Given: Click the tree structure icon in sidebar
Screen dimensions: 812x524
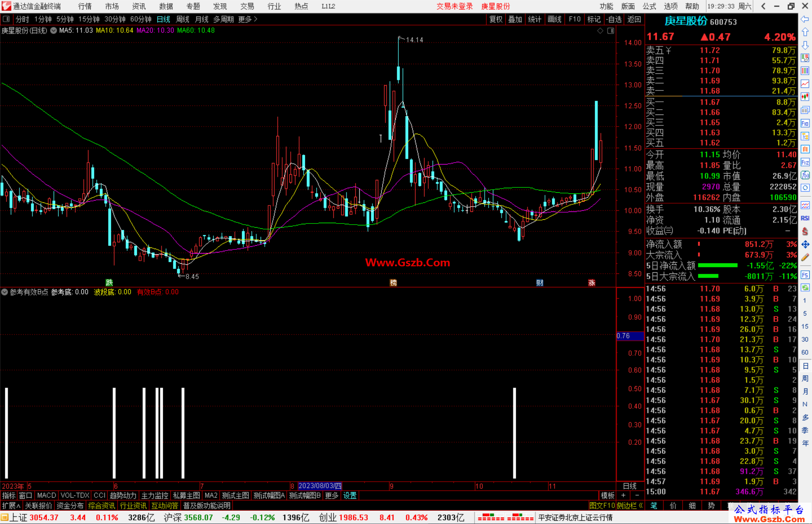Looking at the screenshot, I should point(805,136).
